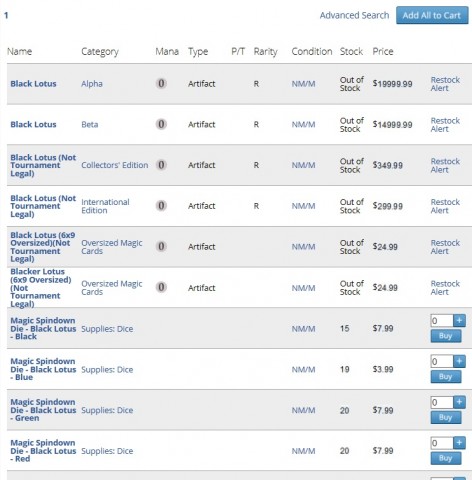This screenshot has width=472, height=480.
Task: Click quantity field for Black Lotus Red die
Action: 442,443
